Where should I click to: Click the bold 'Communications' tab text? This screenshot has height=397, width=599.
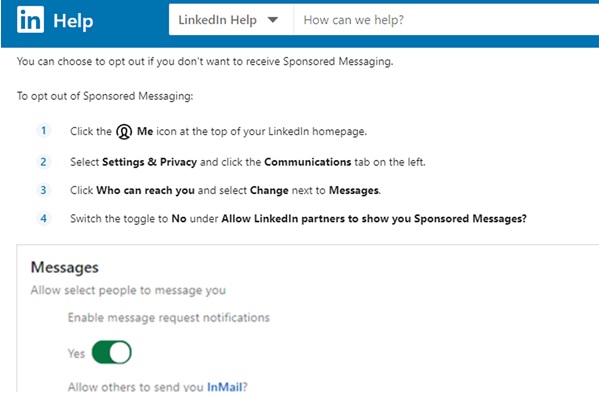308,162
